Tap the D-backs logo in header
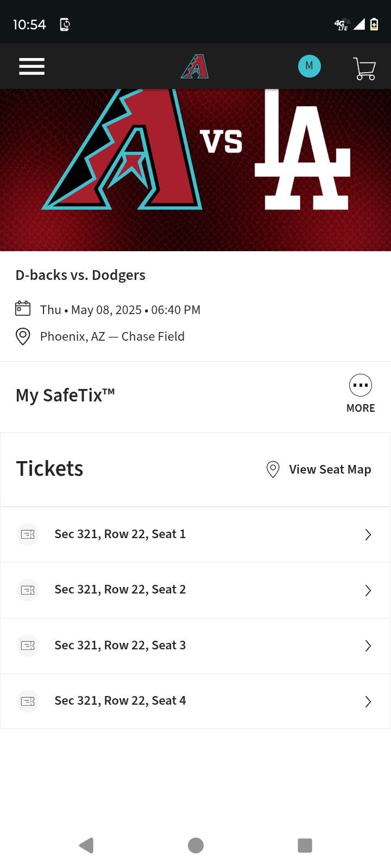Screen dimensions: 391x868 click(x=195, y=67)
